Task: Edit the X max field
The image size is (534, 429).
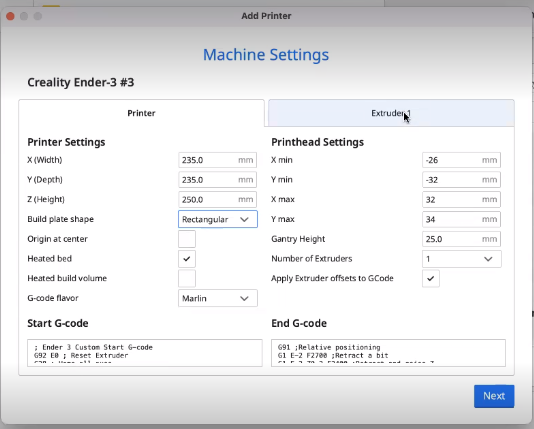Action: coord(461,200)
